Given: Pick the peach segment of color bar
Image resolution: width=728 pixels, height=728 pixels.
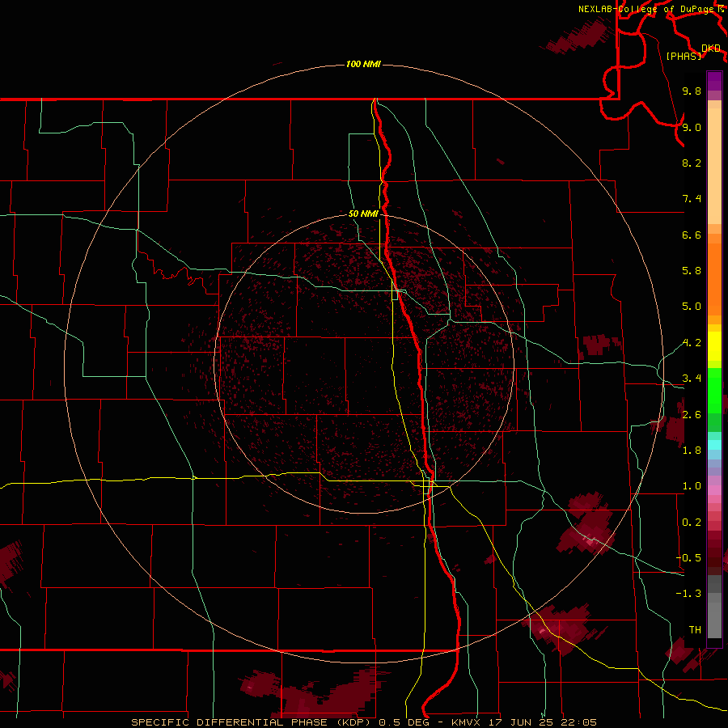Looking at the screenshot, I should point(714,166).
